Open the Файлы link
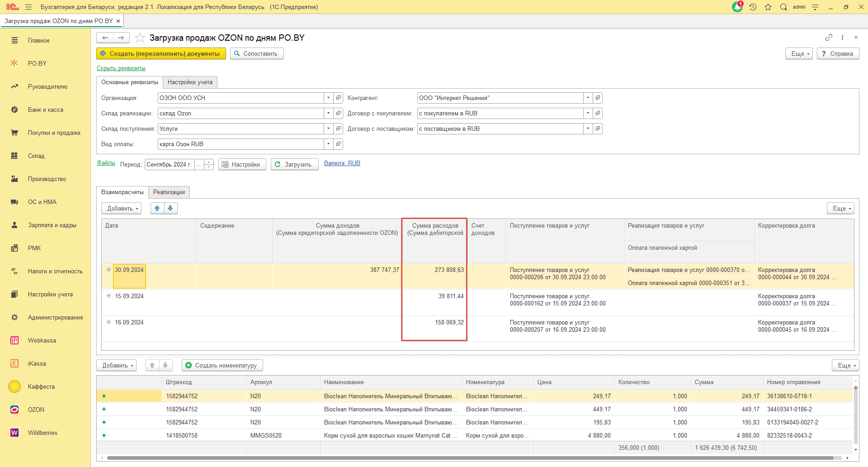 (106, 163)
